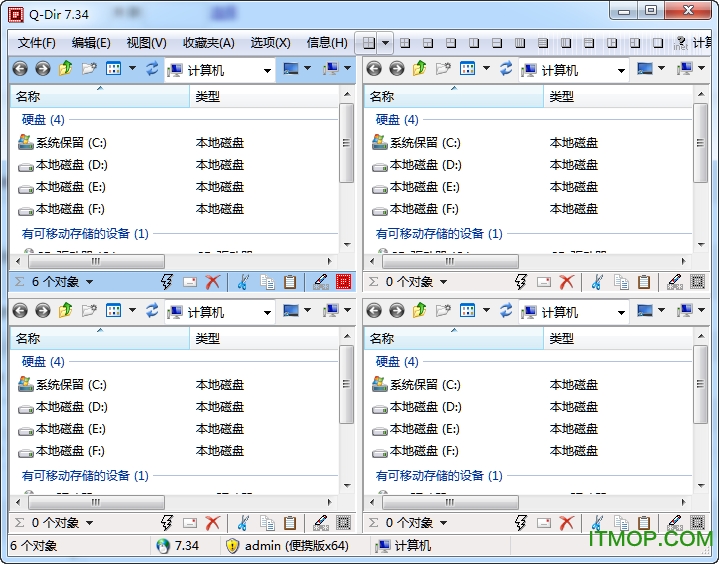Go back in top-right pane

tap(374, 69)
